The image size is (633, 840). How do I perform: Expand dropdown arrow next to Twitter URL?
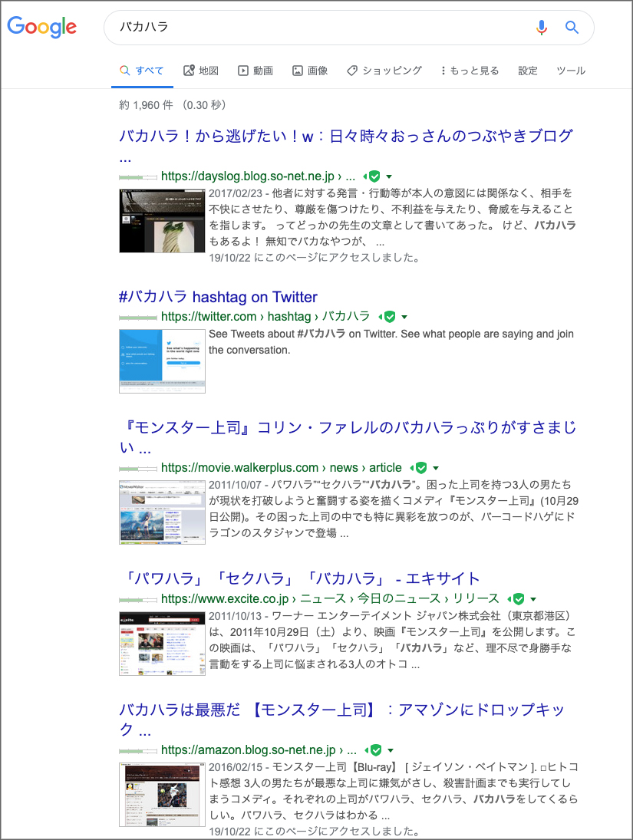click(x=404, y=317)
